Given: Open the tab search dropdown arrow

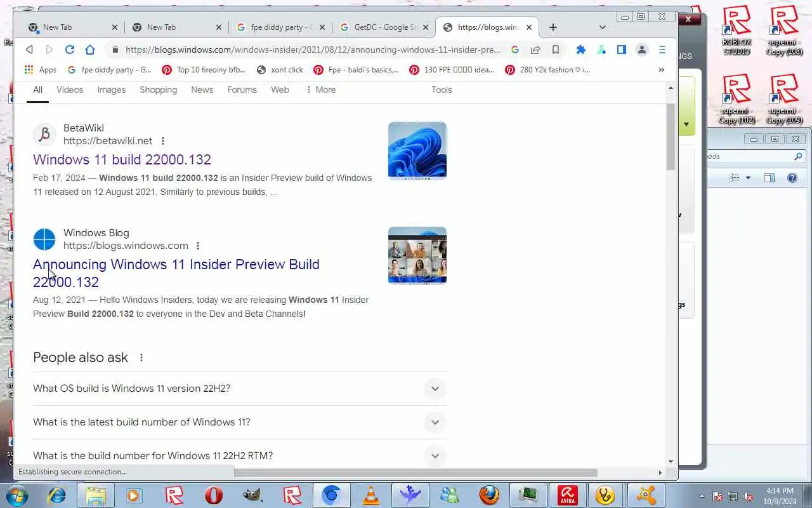Looking at the screenshot, I should [x=603, y=27].
